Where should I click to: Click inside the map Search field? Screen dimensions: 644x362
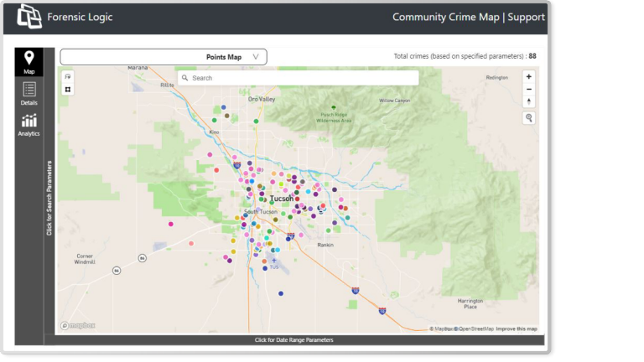302,78
